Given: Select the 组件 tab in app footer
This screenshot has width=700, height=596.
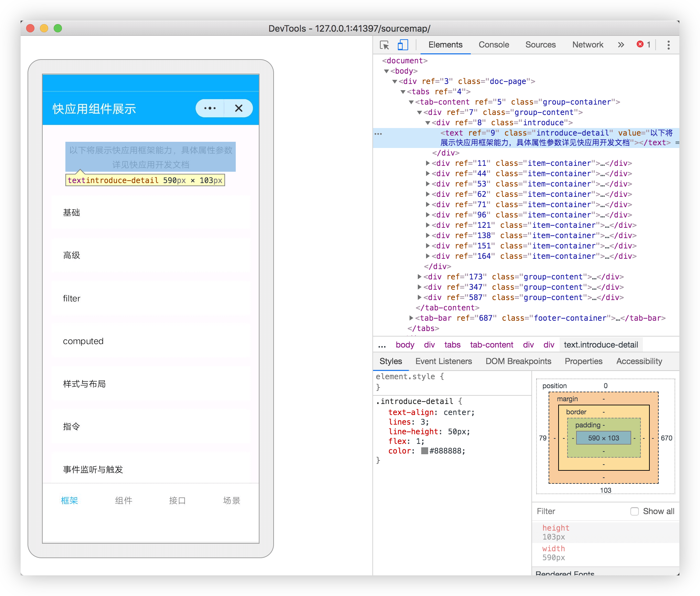Looking at the screenshot, I should coord(124,500).
